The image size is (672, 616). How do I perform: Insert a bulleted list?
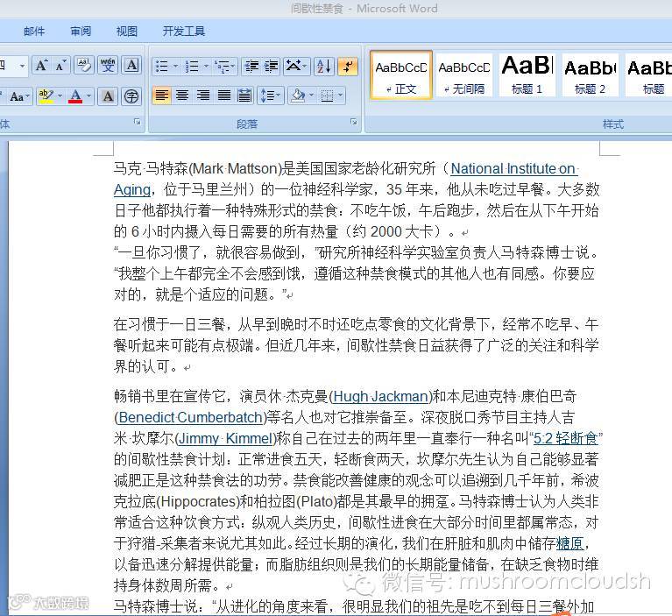pyautogui.click(x=162, y=67)
